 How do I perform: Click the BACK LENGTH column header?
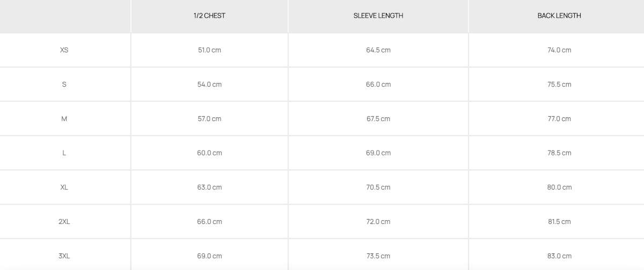pyautogui.click(x=559, y=16)
